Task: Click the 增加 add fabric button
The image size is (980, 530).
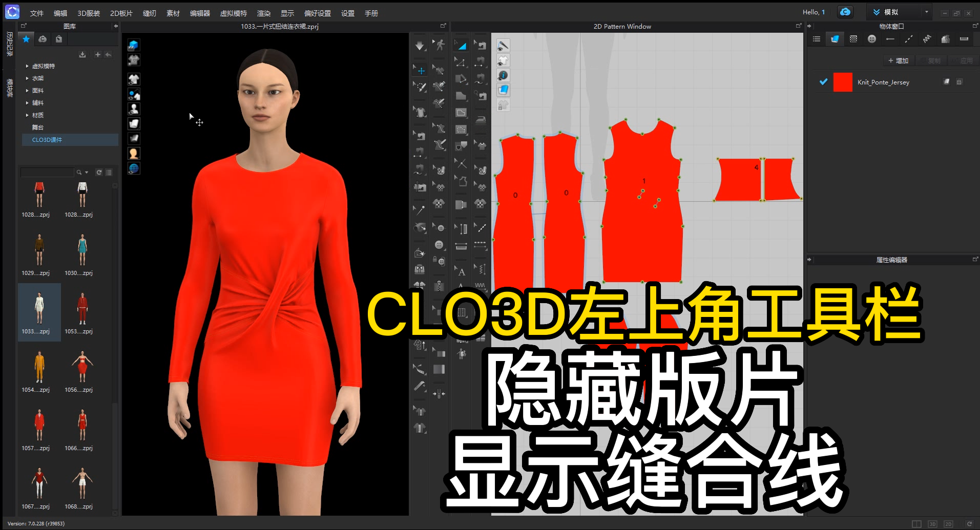Action: tap(899, 60)
